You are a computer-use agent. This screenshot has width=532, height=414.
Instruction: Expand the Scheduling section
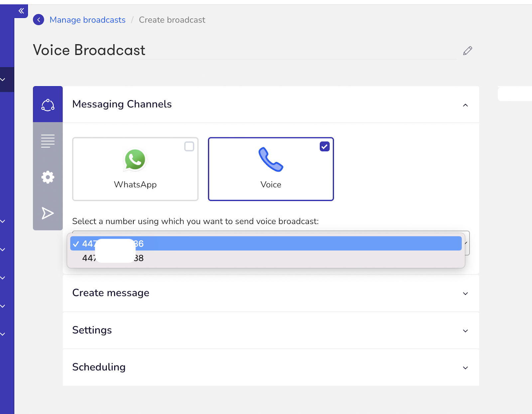(465, 368)
